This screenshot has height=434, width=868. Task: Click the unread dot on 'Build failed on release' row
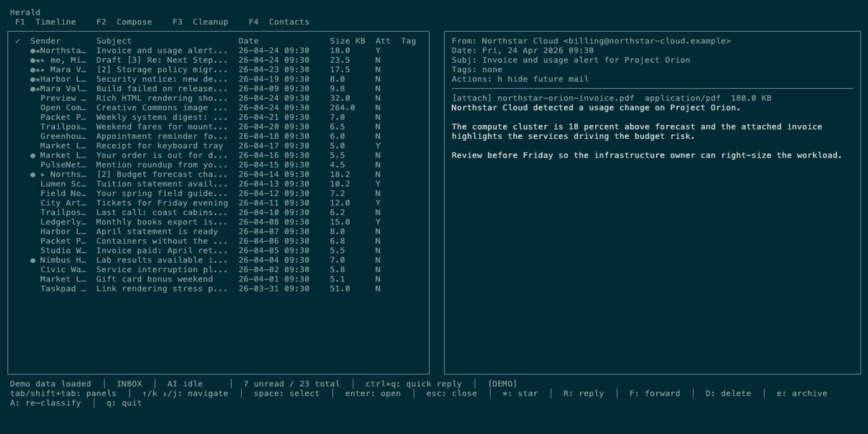[x=33, y=89]
